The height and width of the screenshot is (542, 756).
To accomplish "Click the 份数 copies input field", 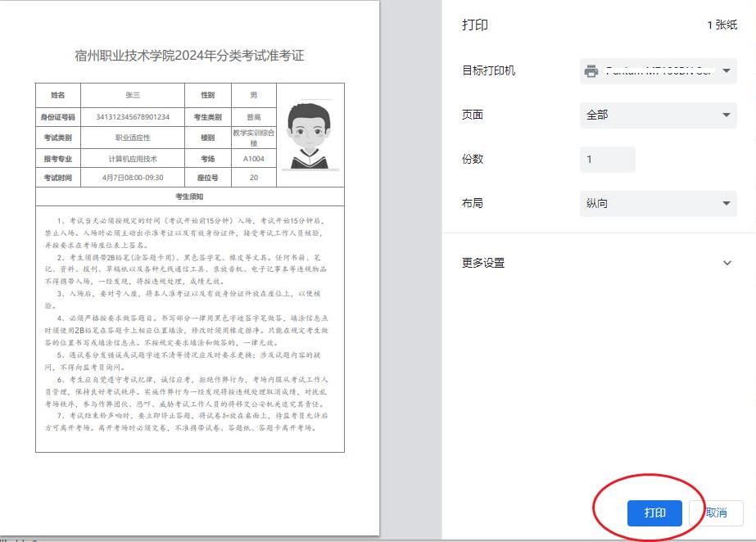I will click(608, 160).
